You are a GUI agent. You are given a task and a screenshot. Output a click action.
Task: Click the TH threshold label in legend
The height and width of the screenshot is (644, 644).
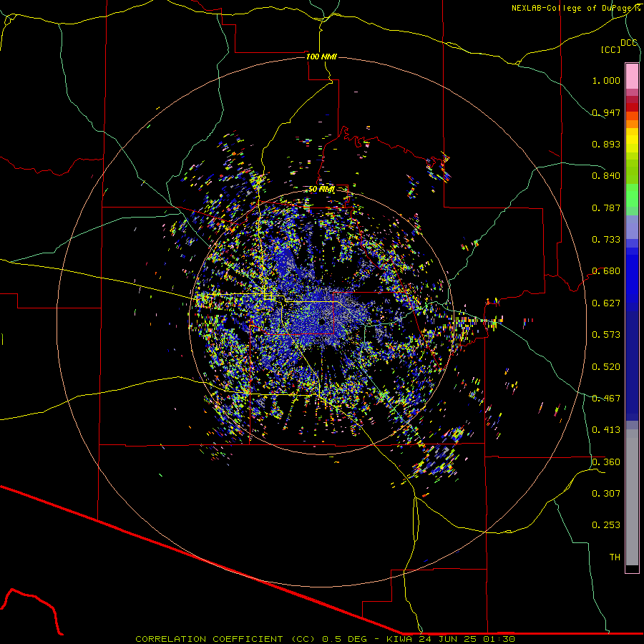615,557
